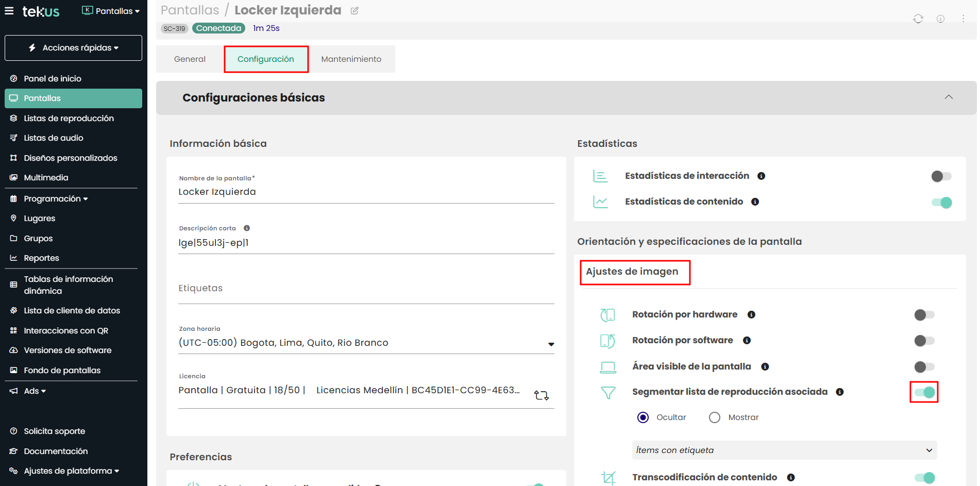Switch to the Mantenimiento tab

tap(351, 59)
